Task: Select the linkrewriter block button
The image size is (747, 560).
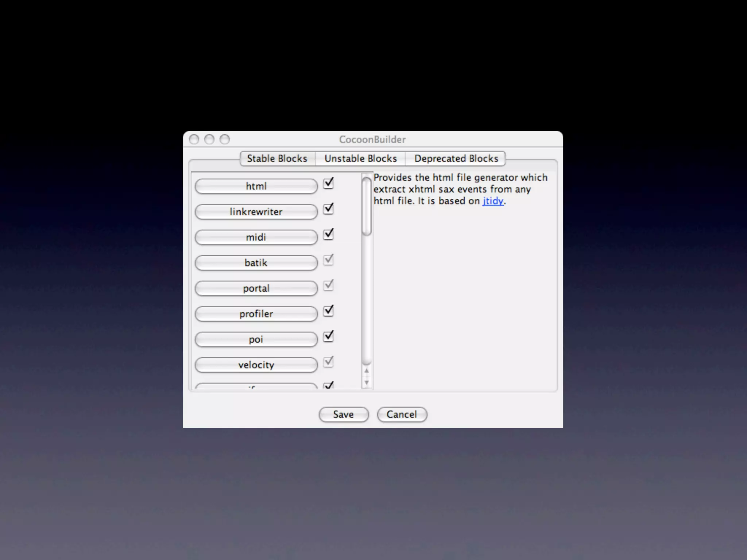Action: 256,212
